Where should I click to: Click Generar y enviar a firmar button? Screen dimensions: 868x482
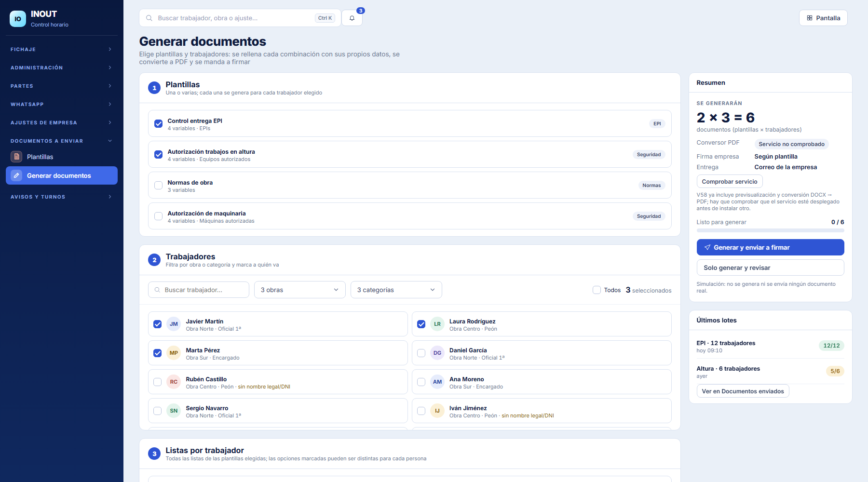pyautogui.click(x=770, y=247)
